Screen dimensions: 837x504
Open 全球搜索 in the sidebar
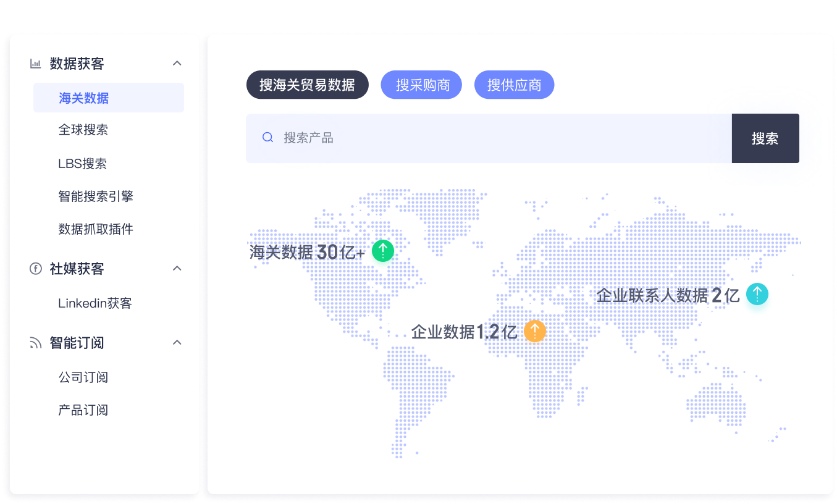pyautogui.click(x=83, y=130)
